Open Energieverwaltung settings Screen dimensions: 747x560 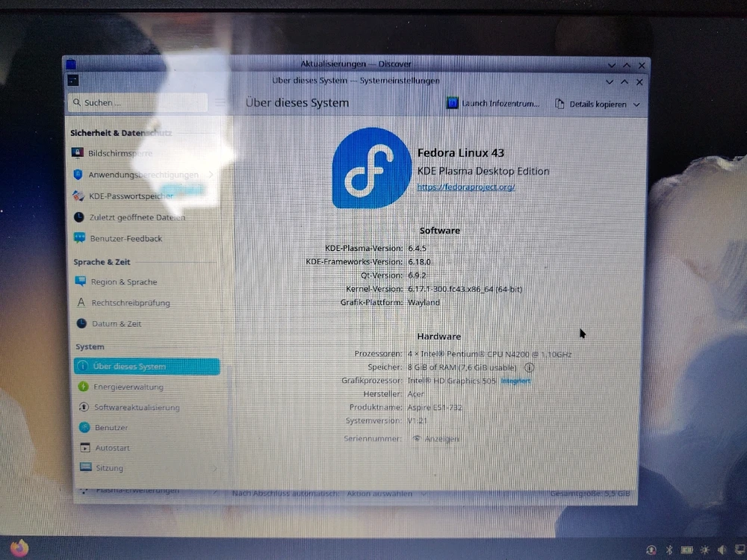pos(128,387)
